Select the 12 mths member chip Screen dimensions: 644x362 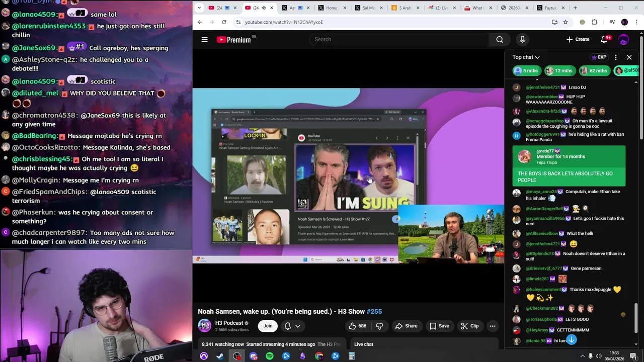(x=559, y=71)
